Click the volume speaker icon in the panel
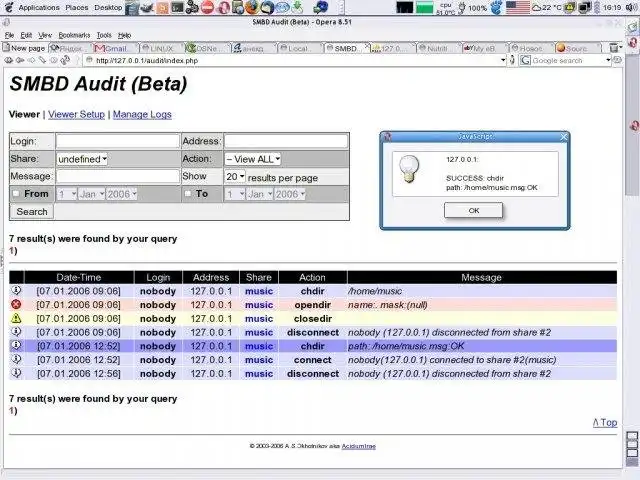Viewport: 640px width, 480px height. [x=633, y=7]
